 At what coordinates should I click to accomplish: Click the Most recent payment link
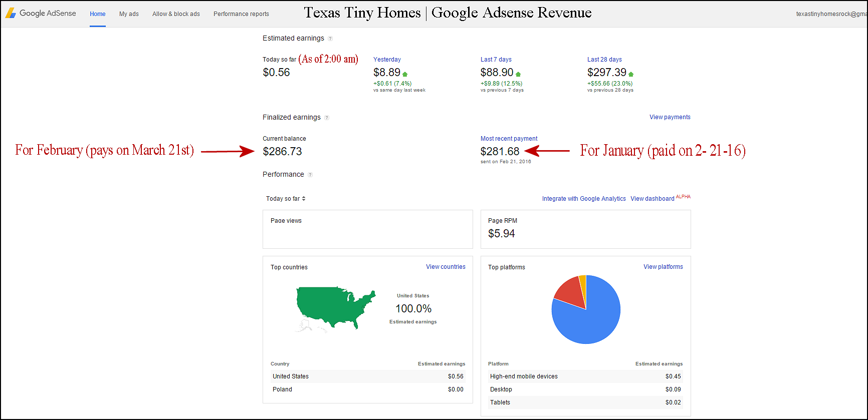click(x=509, y=139)
